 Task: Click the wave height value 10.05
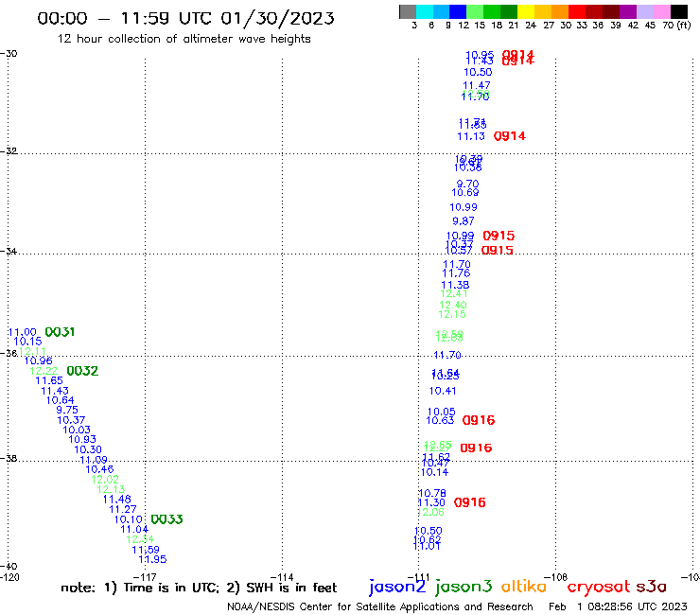442,412
